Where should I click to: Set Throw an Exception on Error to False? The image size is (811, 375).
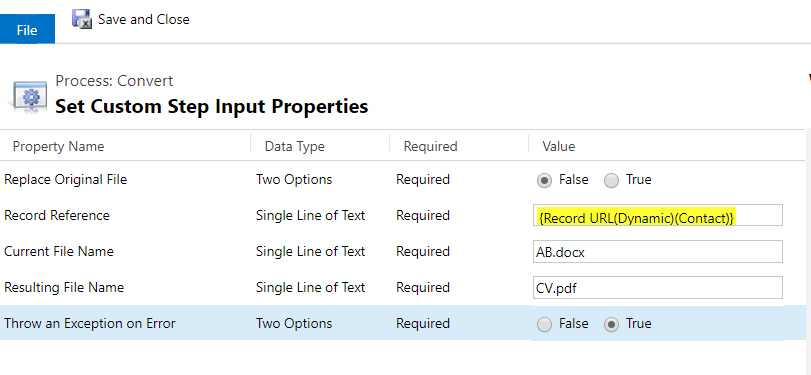pos(544,325)
